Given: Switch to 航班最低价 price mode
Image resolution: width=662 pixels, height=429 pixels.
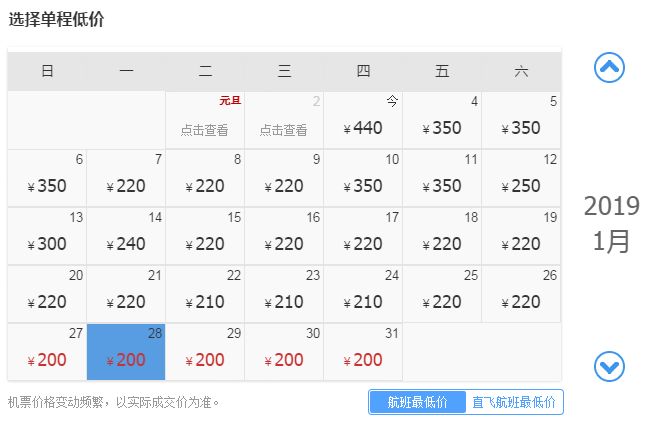Looking at the screenshot, I should coord(416,402).
